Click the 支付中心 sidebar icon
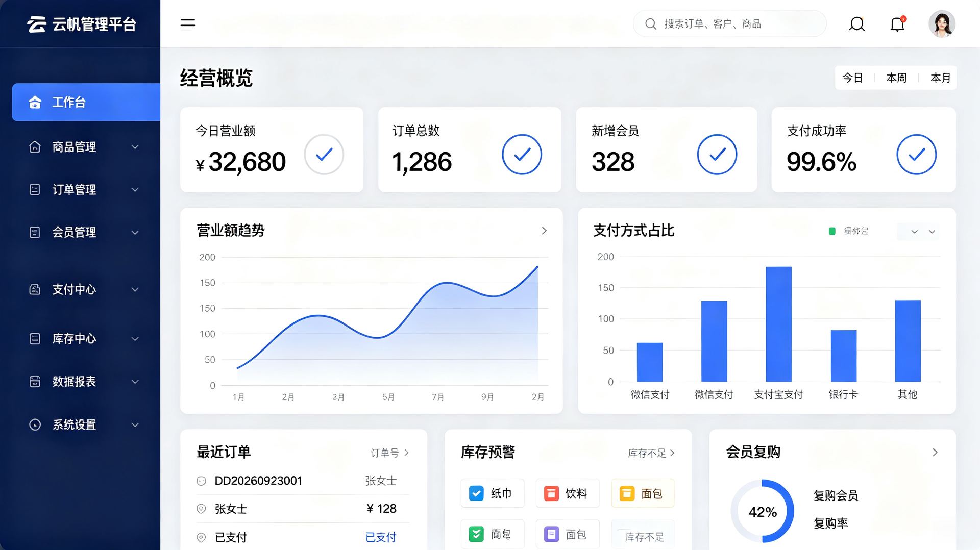Image resolution: width=980 pixels, height=550 pixels. (35, 290)
